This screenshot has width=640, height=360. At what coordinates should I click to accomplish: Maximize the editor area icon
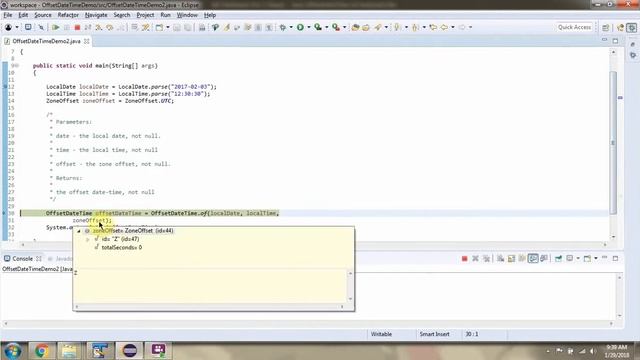coord(616,41)
